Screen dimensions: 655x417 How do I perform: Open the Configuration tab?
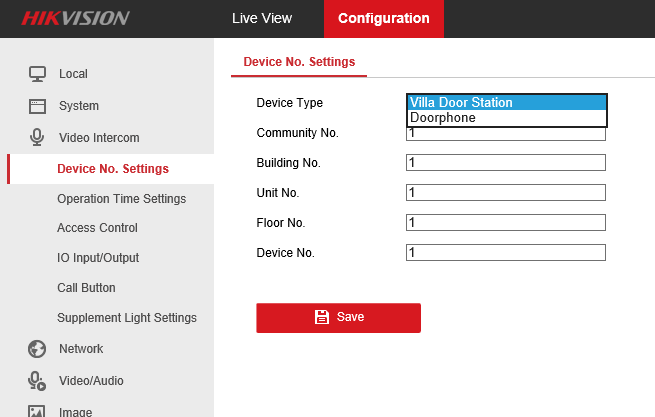383,18
